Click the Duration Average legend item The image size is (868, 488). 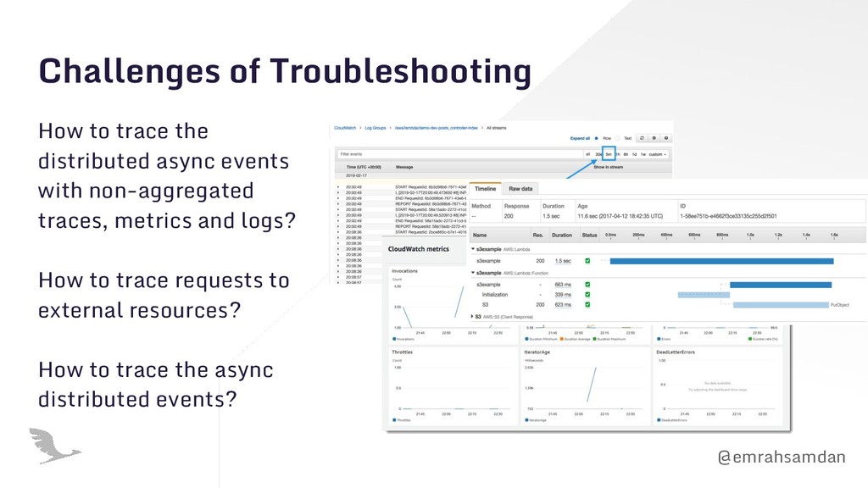pos(576,339)
